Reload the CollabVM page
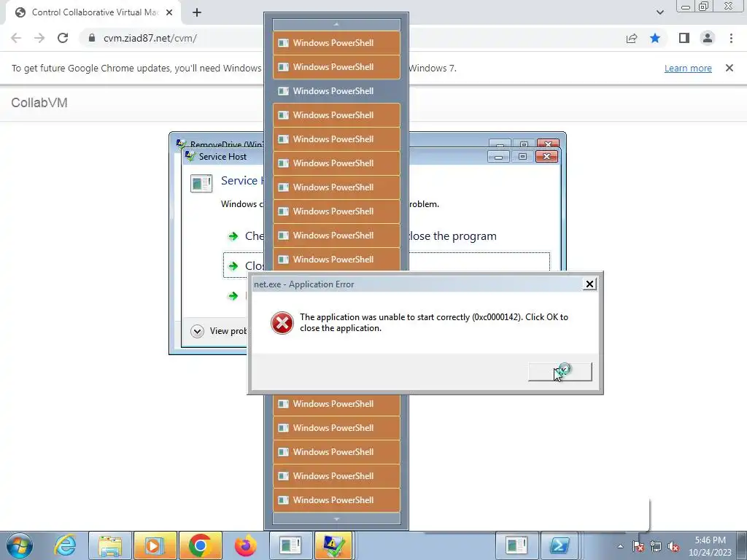The width and height of the screenshot is (747, 560). [63, 38]
